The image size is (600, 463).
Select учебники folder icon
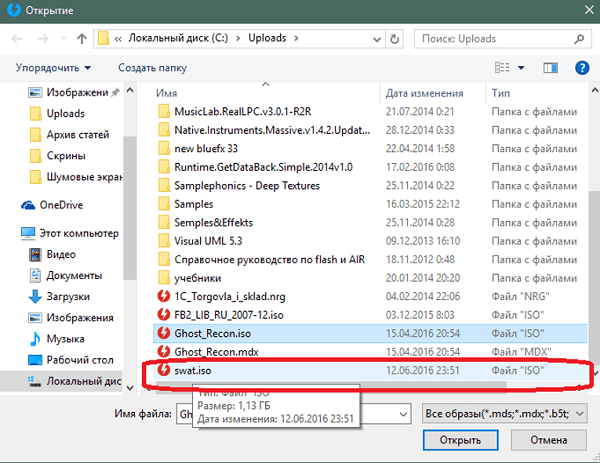164,278
